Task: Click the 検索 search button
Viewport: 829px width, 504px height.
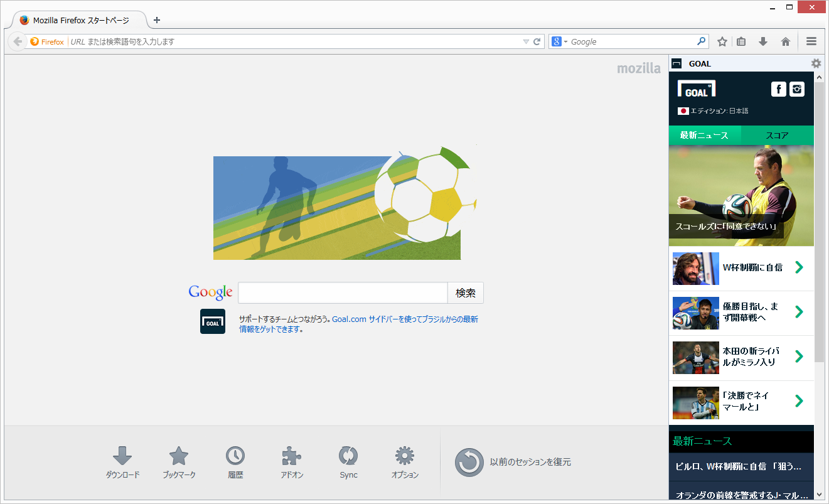Action: 465,292
